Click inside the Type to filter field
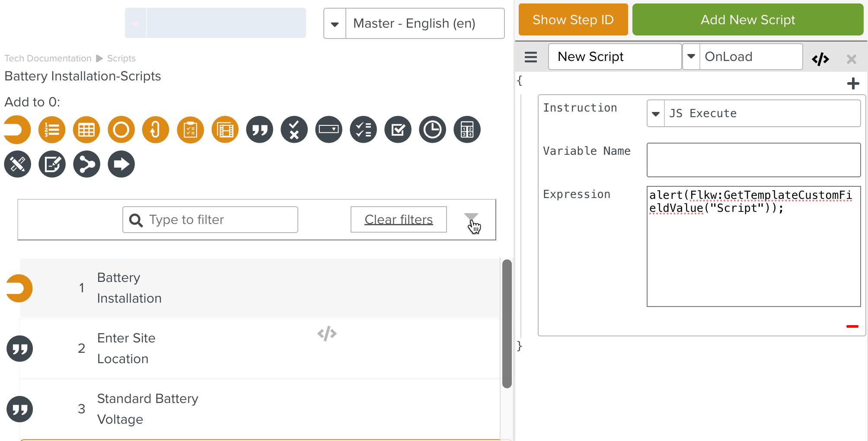 (x=210, y=220)
